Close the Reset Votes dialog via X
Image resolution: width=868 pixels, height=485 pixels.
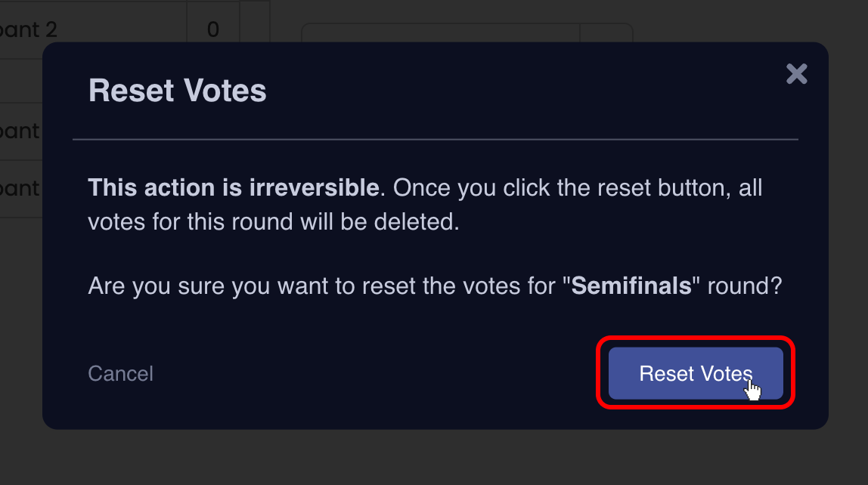click(796, 74)
